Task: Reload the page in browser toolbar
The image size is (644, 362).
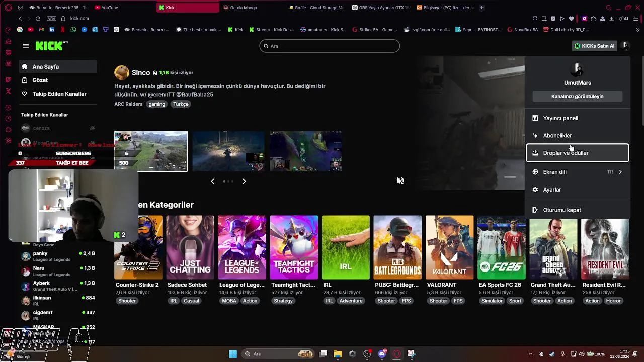Action: (38, 19)
